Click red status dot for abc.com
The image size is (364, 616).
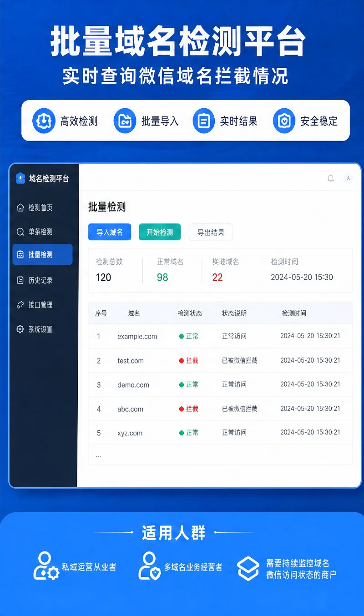182,409
